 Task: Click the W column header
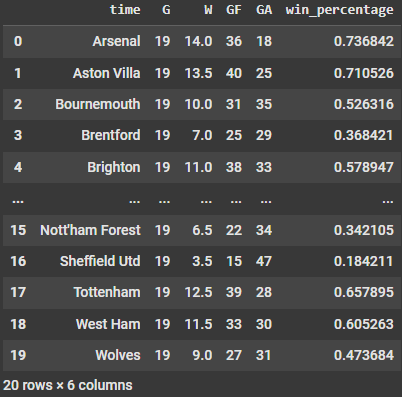coord(208,10)
